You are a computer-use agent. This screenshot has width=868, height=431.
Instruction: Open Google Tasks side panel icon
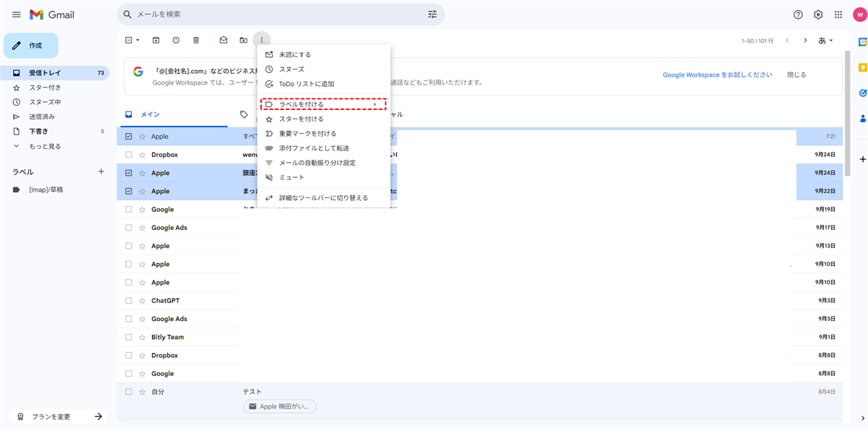pyautogui.click(x=862, y=93)
